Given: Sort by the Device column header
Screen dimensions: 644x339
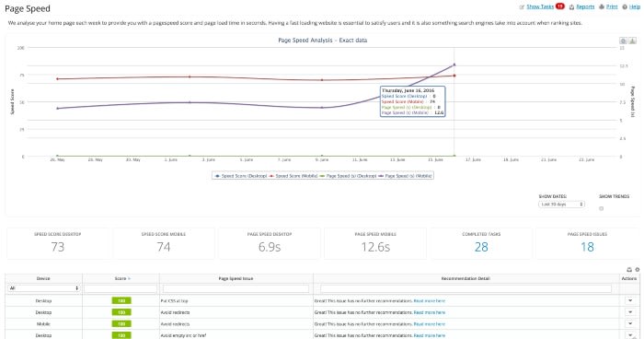Looking at the screenshot, I should tap(43, 278).
